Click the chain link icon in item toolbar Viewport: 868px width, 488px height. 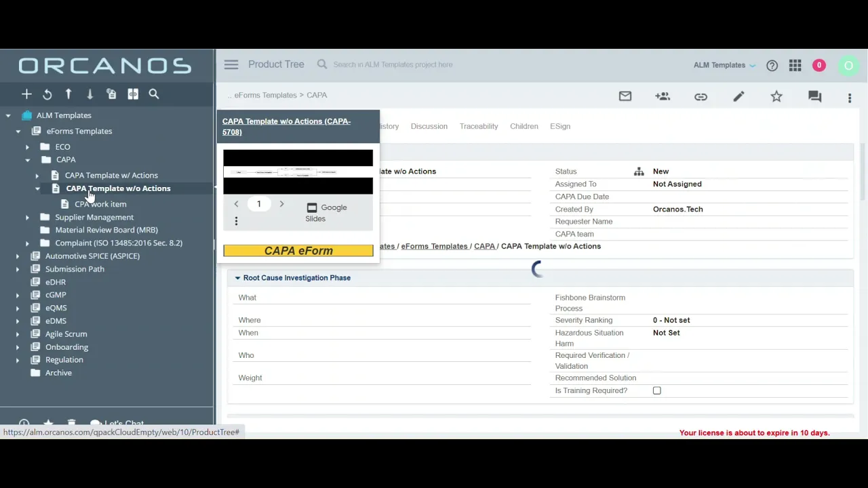[x=701, y=97]
